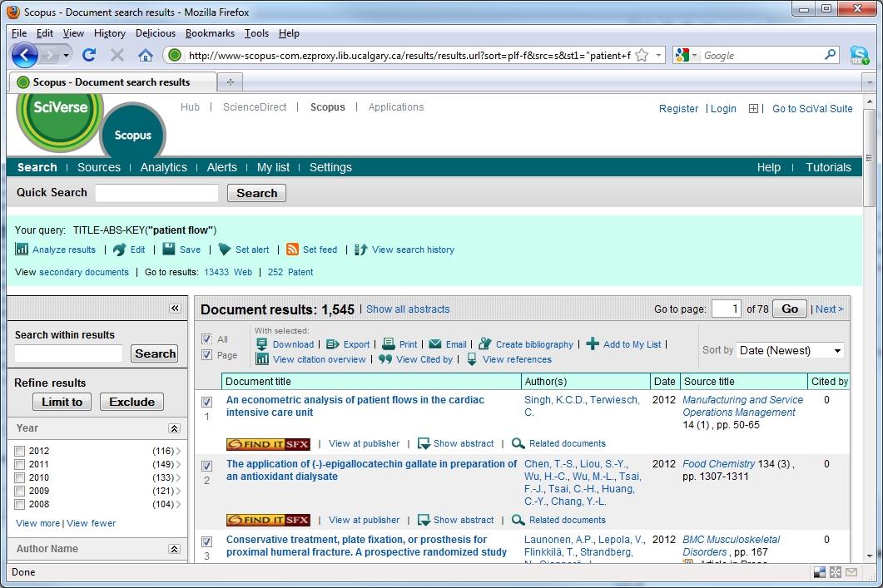This screenshot has height=588, width=883.
Task: Reload the page with Firefox refresh button
Action: [x=89, y=55]
